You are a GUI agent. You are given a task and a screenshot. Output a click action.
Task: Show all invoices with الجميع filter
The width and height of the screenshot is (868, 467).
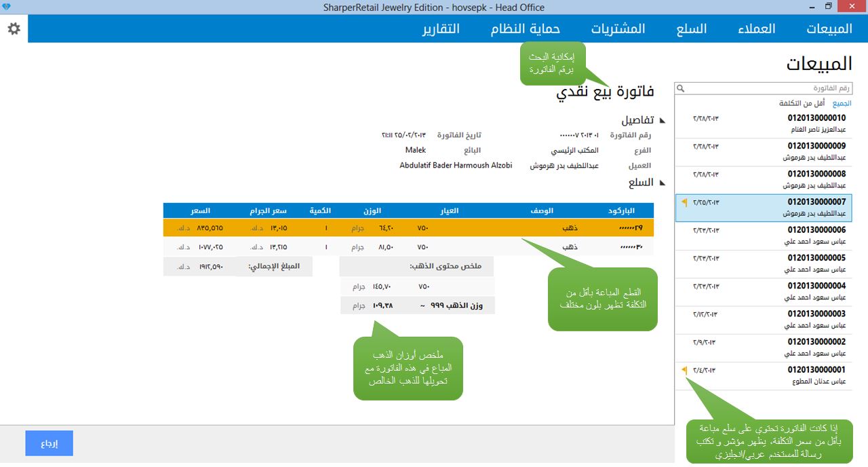click(x=842, y=103)
